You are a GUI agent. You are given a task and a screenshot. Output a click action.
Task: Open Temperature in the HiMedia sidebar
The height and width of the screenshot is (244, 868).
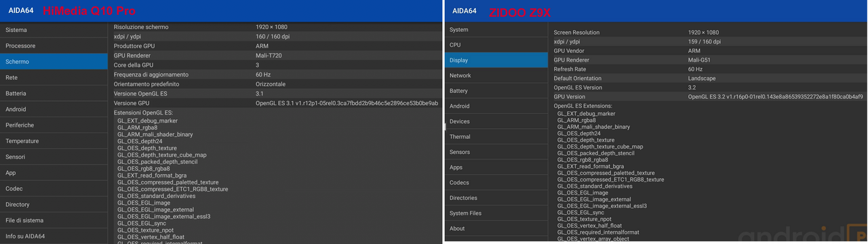[54, 141]
